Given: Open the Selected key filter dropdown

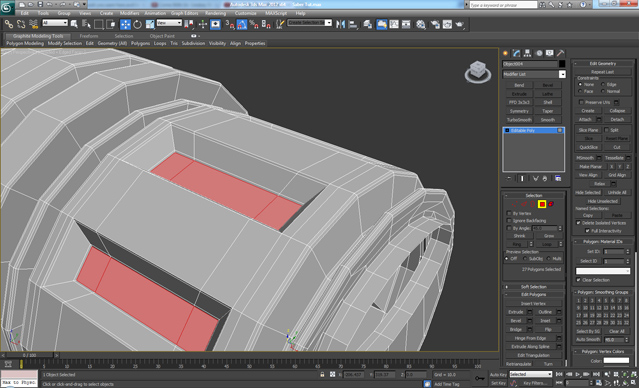Looking at the screenshot, I should click(x=531, y=374).
